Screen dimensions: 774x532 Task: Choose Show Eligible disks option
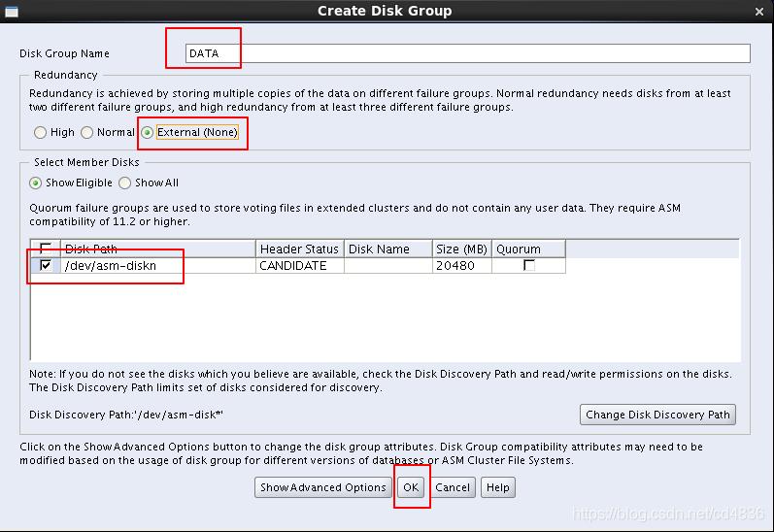tap(36, 183)
